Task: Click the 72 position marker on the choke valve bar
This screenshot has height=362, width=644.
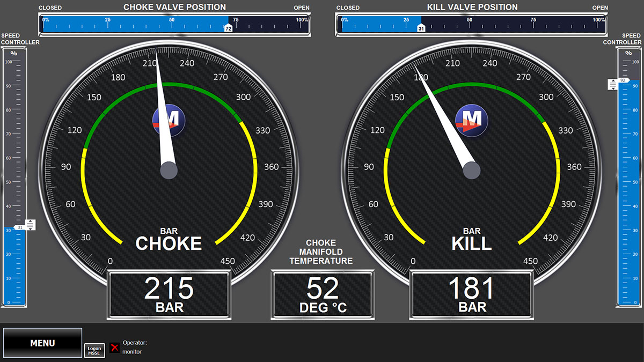Action: [x=228, y=27]
